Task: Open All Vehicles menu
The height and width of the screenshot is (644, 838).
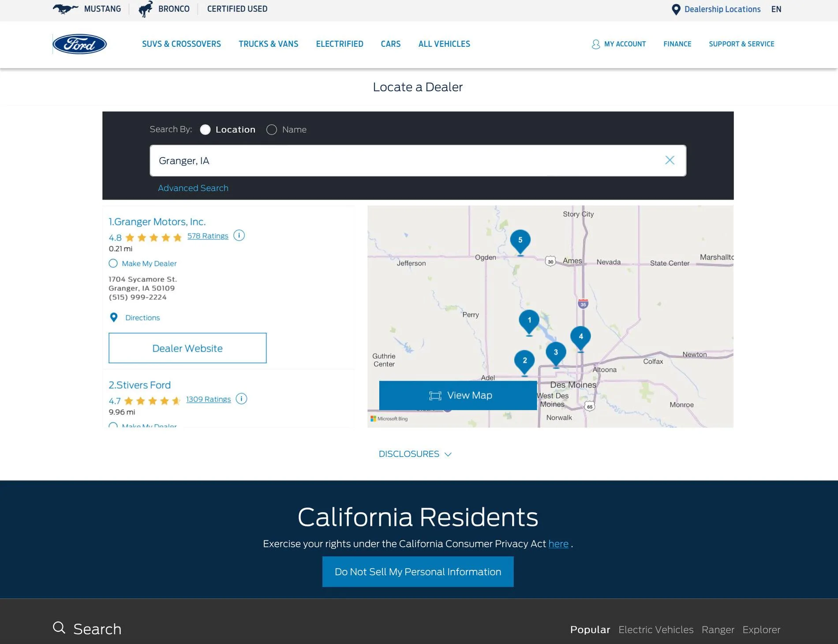Action: pos(444,44)
